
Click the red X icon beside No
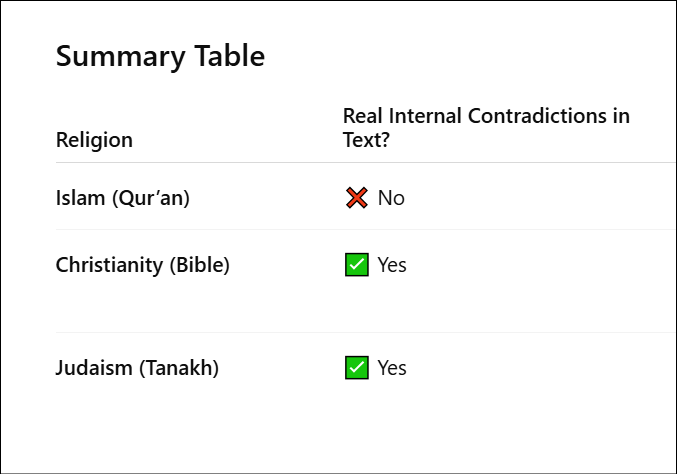point(357,198)
